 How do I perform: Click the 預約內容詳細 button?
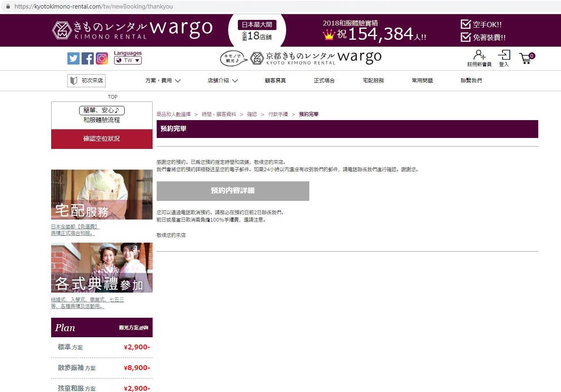coord(233,191)
